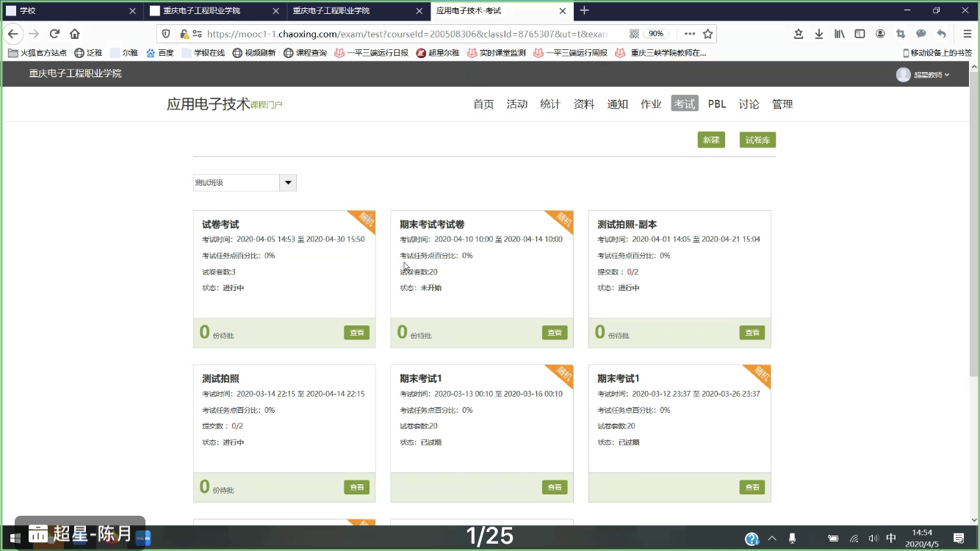Take a screenshot using the crop-shaped toolbar icon

click(x=901, y=33)
